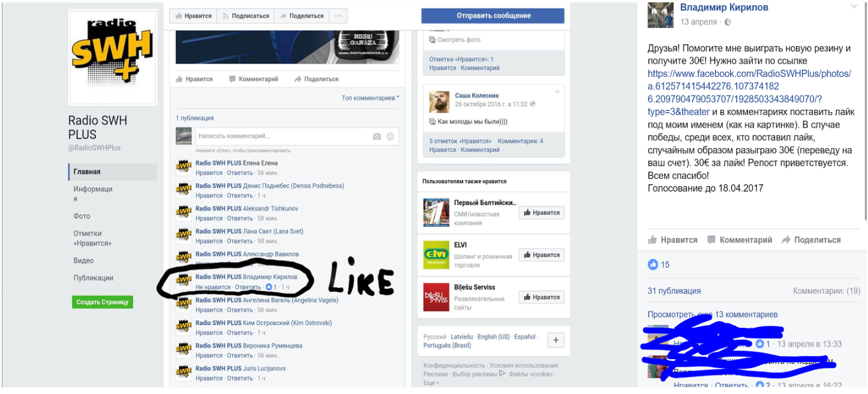Screen dimensions: 868x394
Task: Open the 31 публикация link
Action: tap(674, 291)
